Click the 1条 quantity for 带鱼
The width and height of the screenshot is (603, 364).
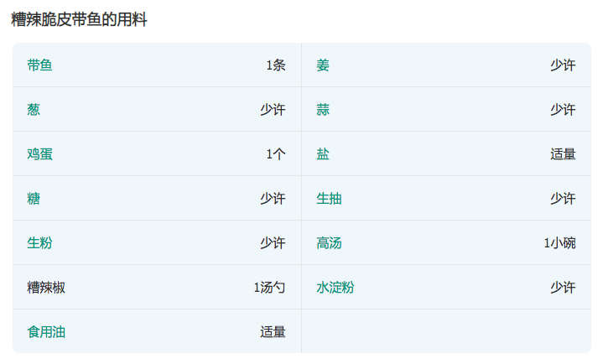[x=276, y=65]
